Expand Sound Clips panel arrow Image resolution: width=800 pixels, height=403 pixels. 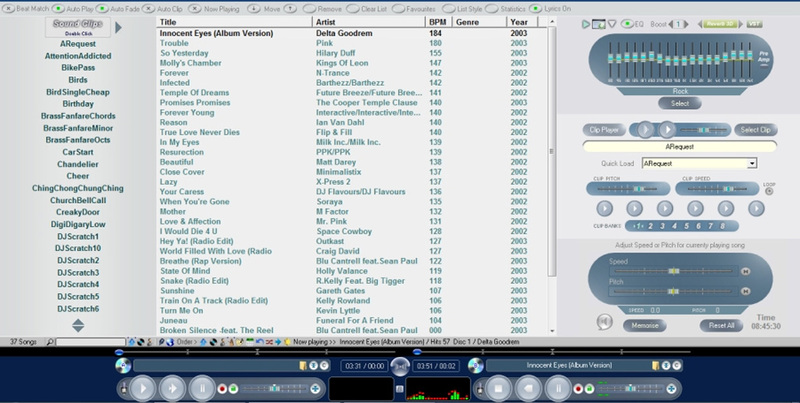(x=118, y=28)
